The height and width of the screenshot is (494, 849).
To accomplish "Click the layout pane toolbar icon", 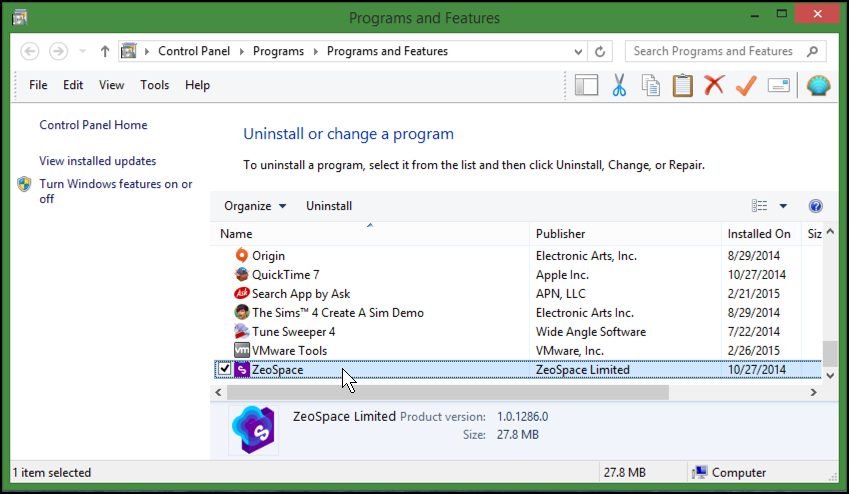I will pyautogui.click(x=586, y=85).
